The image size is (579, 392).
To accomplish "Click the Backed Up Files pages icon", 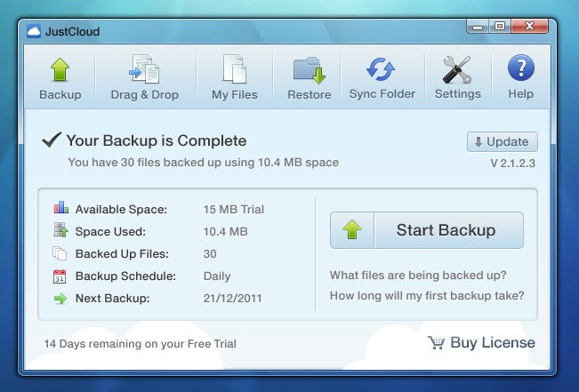I will click(60, 253).
